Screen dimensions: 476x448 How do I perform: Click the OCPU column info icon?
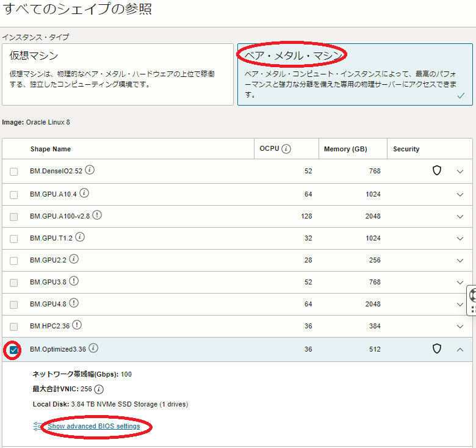(x=286, y=149)
